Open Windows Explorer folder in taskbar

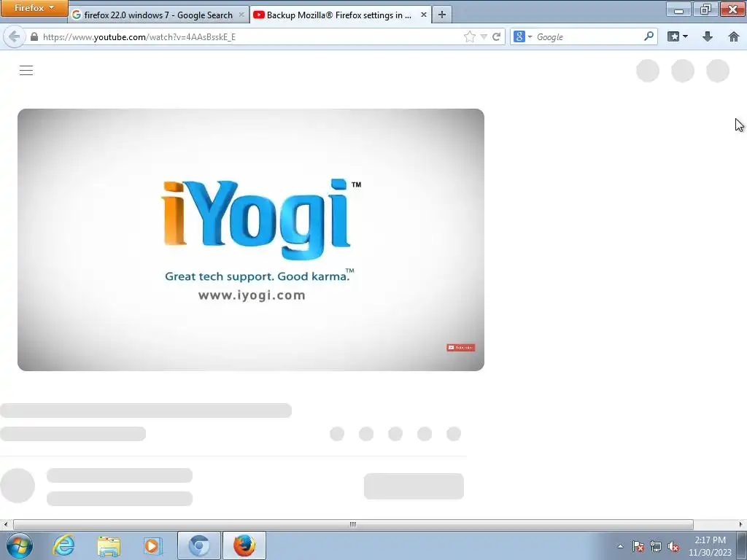(x=109, y=545)
